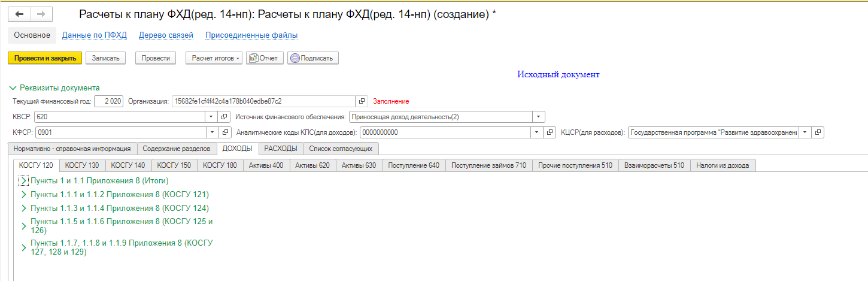
Task: Open the Аналитические коды КПС record icon
Action: point(550,132)
